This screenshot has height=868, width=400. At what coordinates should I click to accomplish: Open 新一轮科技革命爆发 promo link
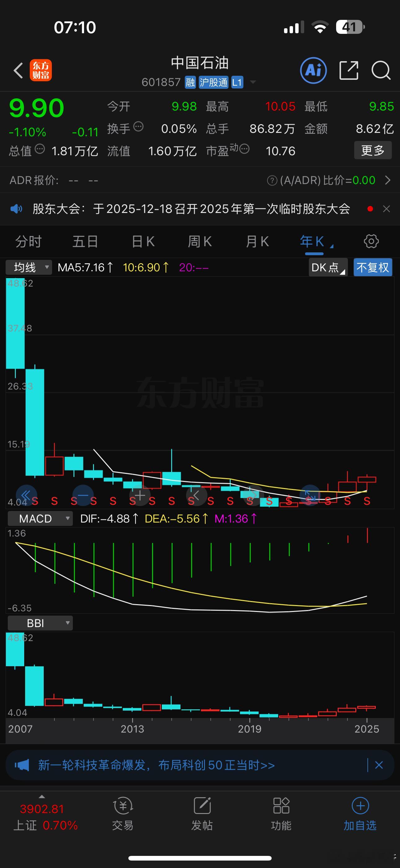(156, 765)
